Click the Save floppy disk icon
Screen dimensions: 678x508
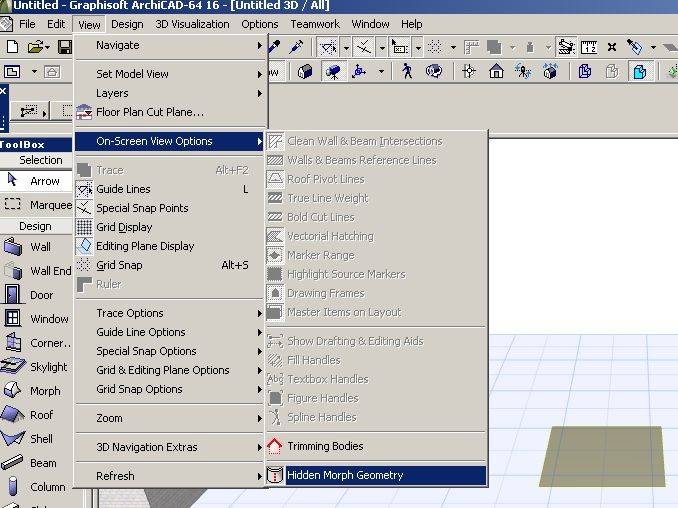65,47
